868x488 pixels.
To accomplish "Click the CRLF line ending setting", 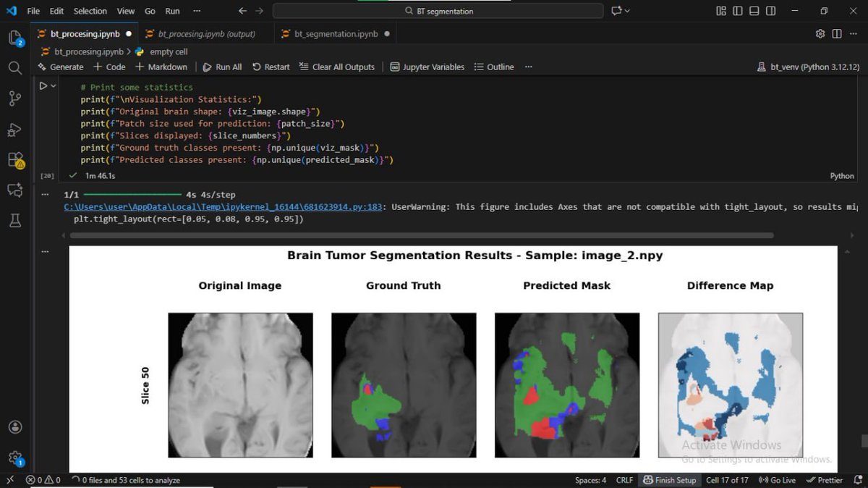I will [x=624, y=480].
